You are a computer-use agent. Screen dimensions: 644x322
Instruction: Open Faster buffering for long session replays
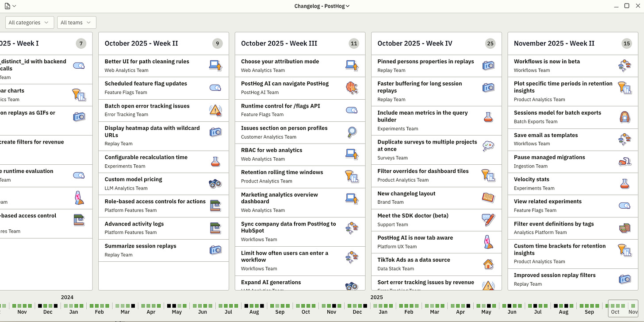(437, 92)
